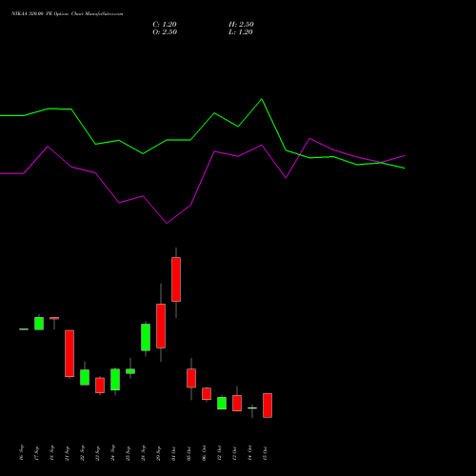Select the open value 'O: 2.50'

coord(165,32)
